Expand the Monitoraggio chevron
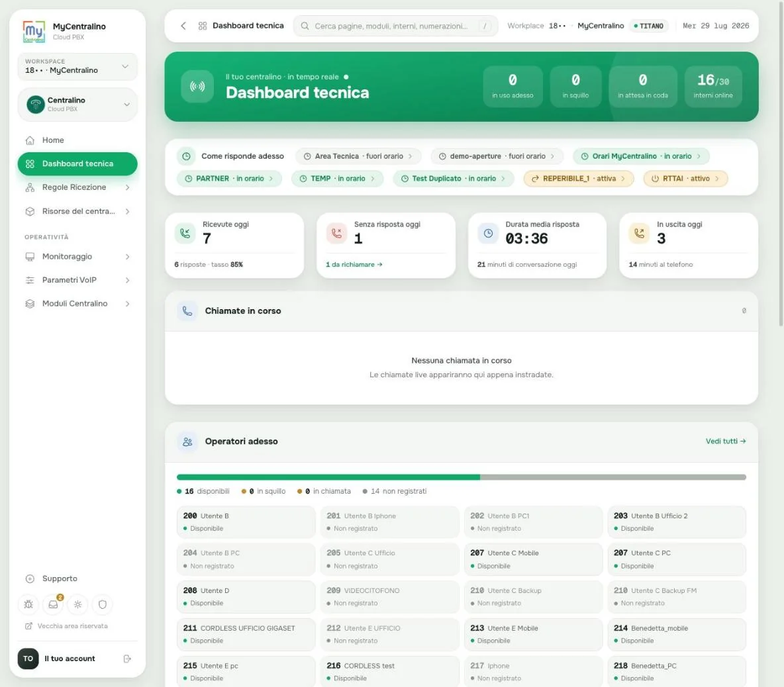The width and height of the screenshot is (784, 687). [128, 257]
